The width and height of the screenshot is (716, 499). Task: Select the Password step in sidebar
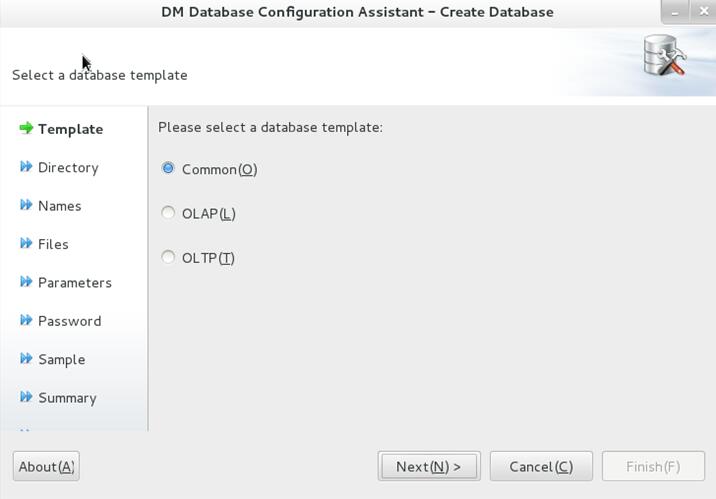70,321
